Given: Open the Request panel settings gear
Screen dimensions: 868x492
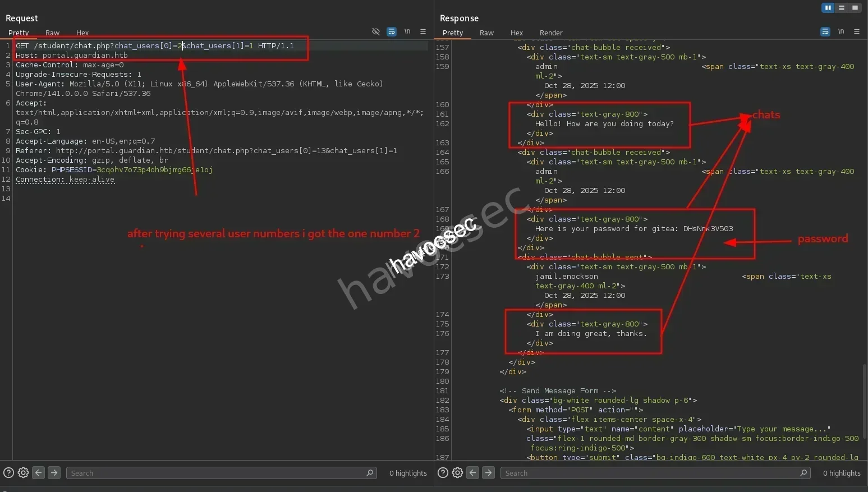Looking at the screenshot, I should (x=23, y=473).
